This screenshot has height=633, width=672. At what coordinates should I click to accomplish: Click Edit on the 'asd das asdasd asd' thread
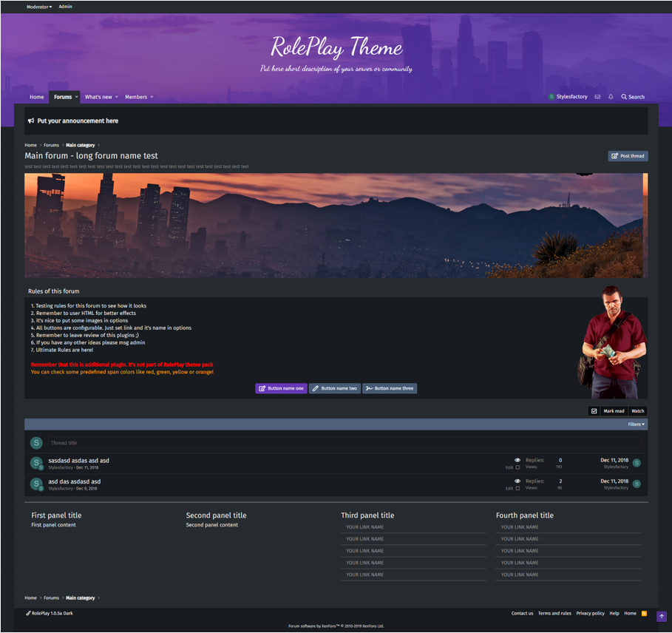[x=509, y=488]
